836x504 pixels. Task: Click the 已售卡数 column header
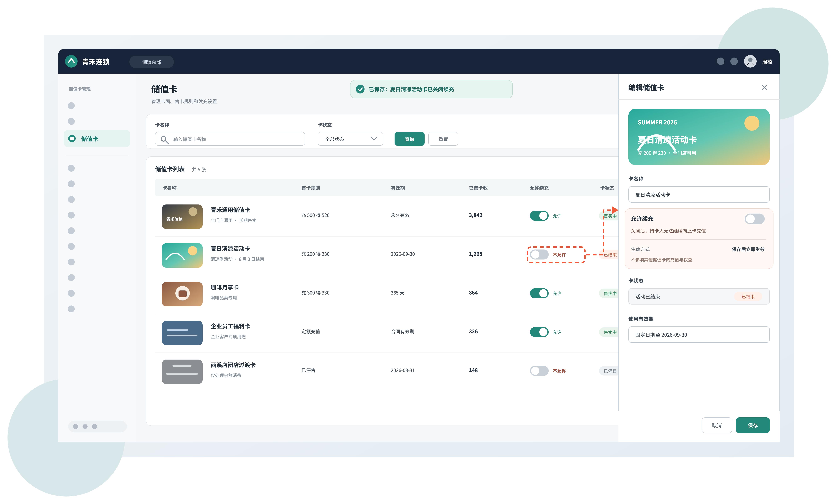click(x=478, y=188)
